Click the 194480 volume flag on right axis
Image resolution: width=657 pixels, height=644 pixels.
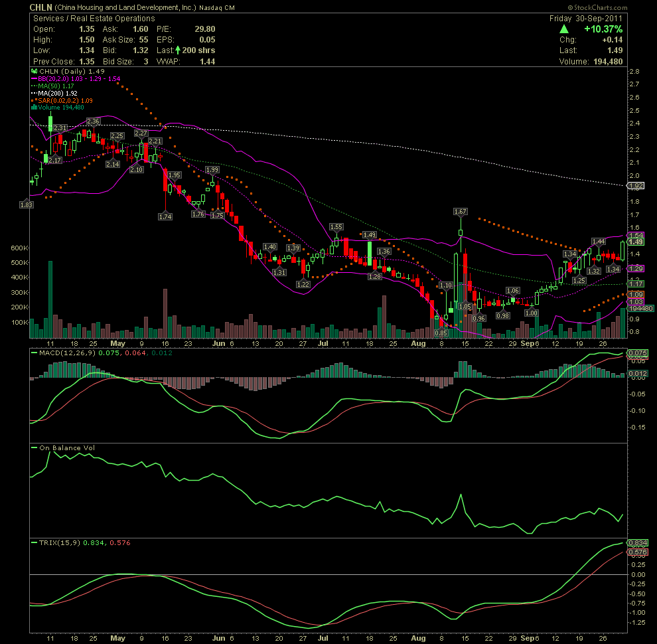641,309
